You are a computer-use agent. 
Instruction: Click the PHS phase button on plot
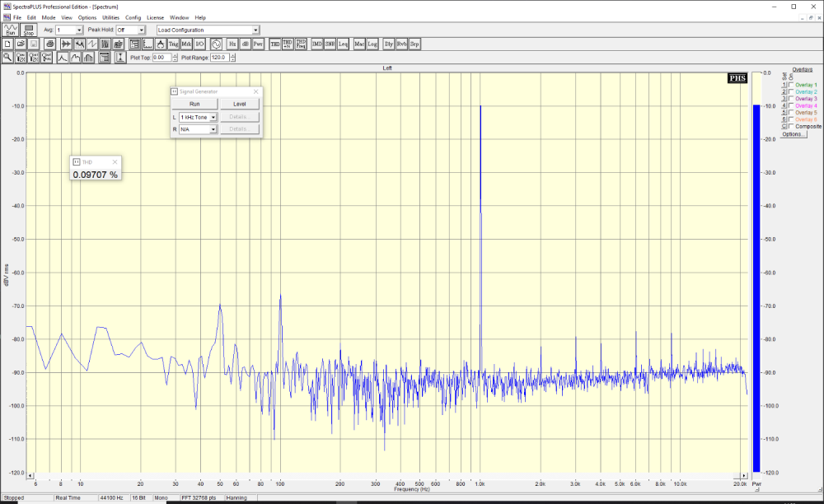737,78
